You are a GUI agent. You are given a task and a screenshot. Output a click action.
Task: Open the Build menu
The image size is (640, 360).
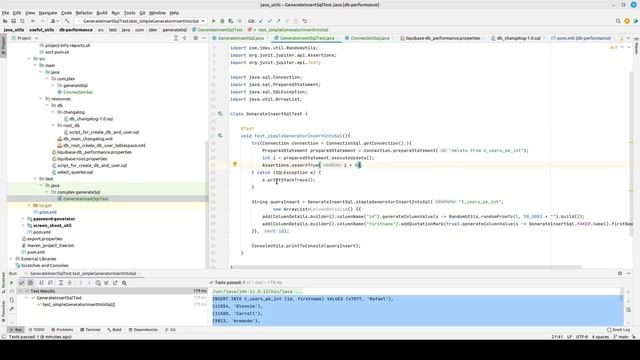(x=102, y=13)
